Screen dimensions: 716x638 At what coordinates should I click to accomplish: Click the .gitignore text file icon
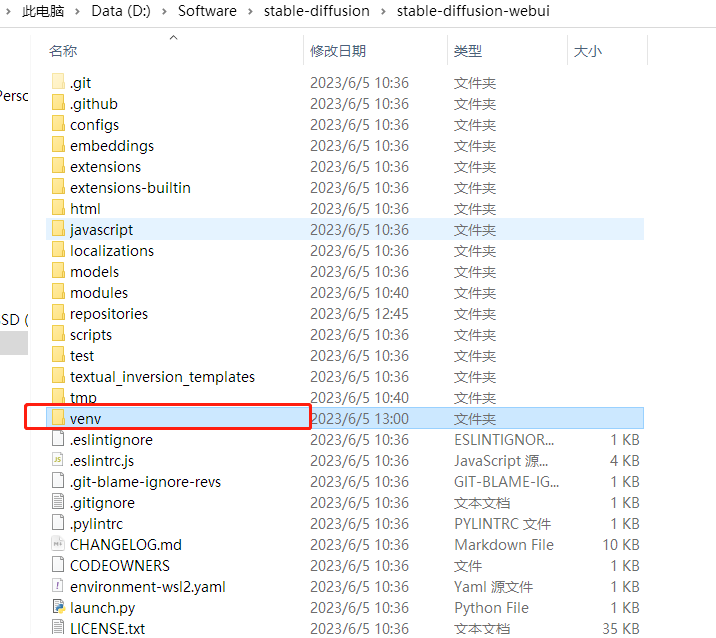click(58, 502)
